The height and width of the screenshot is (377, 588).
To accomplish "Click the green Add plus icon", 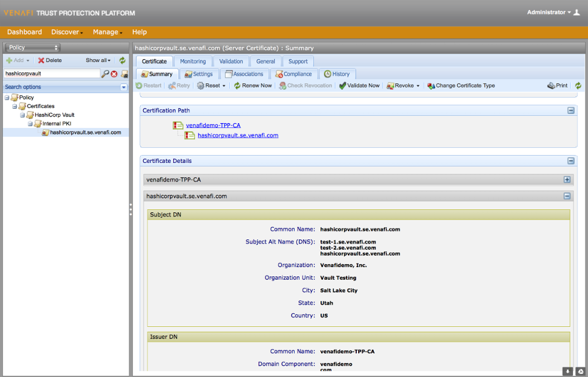I will (10, 60).
